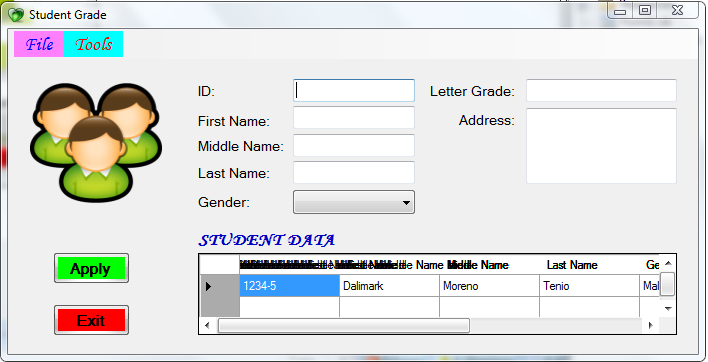Click the three students group icon
The height and width of the screenshot is (362, 708).
click(96, 143)
